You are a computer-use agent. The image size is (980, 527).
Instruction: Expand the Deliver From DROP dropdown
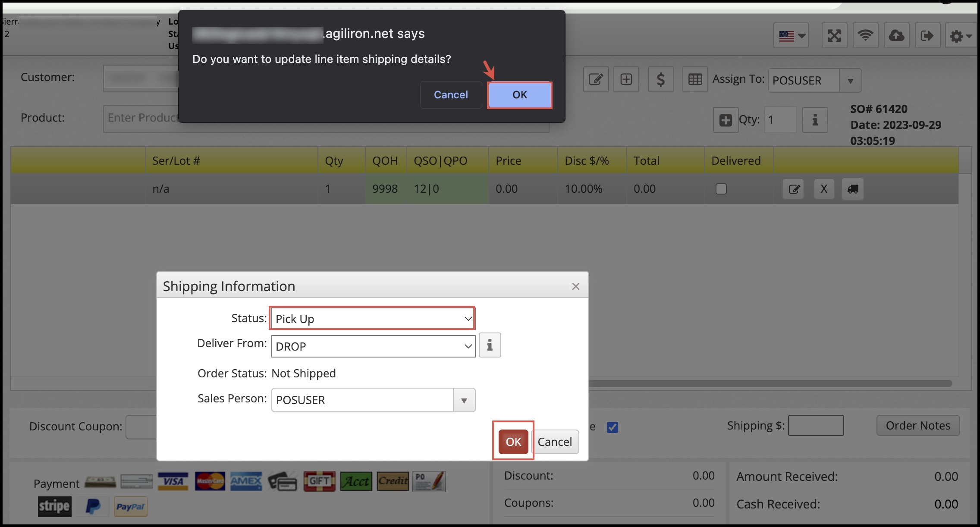tap(373, 346)
